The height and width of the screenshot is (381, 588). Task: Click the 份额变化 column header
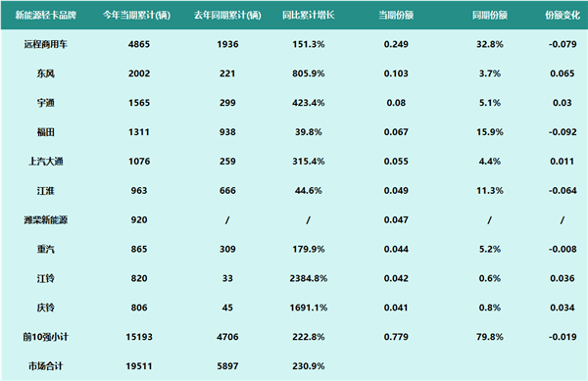tap(563, 15)
